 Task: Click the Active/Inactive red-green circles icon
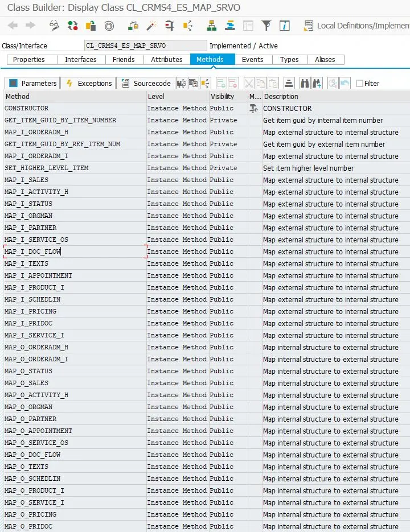72,26
